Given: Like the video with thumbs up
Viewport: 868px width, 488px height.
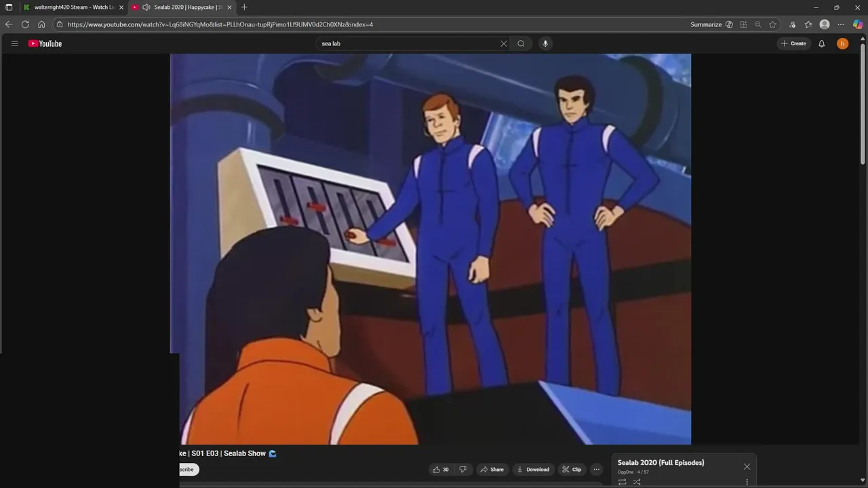Looking at the screenshot, I should [441, 469].
